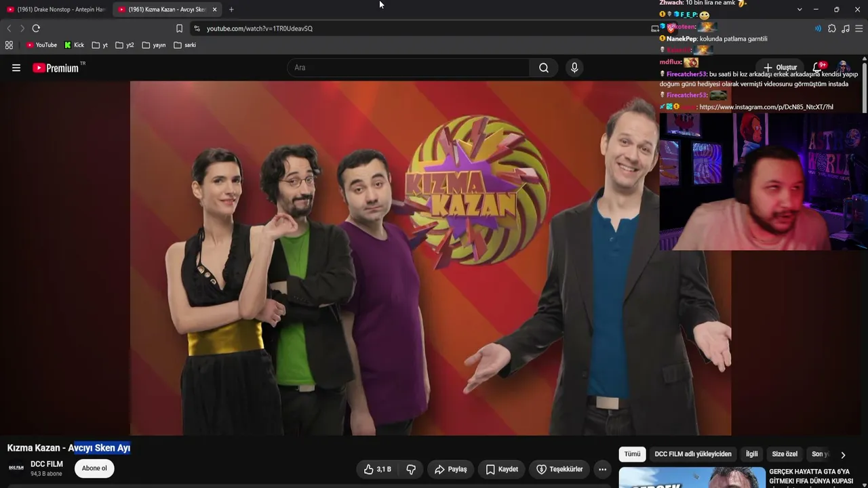The width and height of the screenshot is (868, 488).
Task: Open the YouTube bookmark
Action: click(41, 45)
